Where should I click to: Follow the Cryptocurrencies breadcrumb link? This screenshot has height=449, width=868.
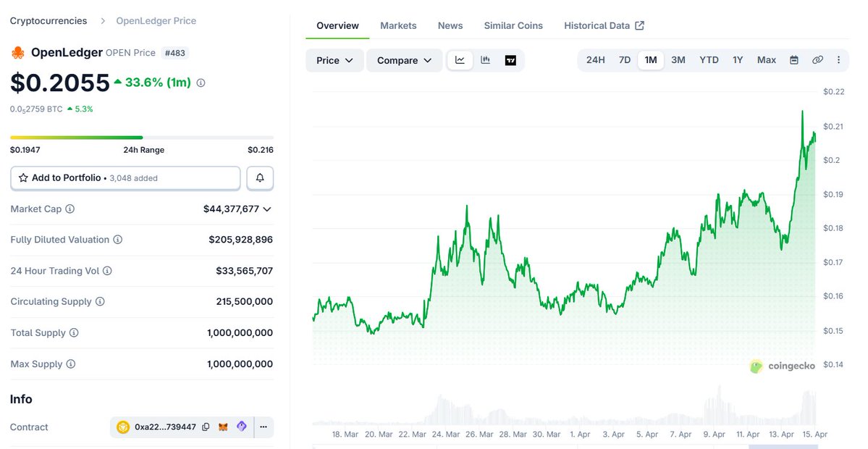[x=49, y=21]
